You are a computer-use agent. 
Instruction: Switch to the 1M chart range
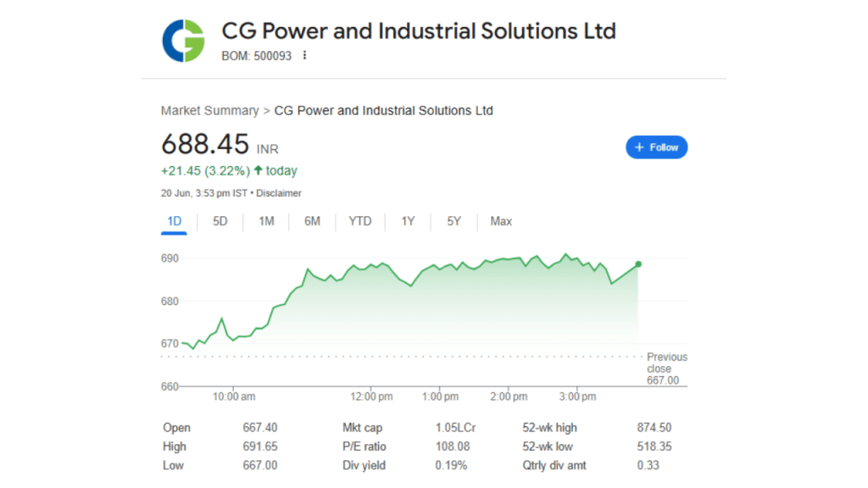point(266,221)
